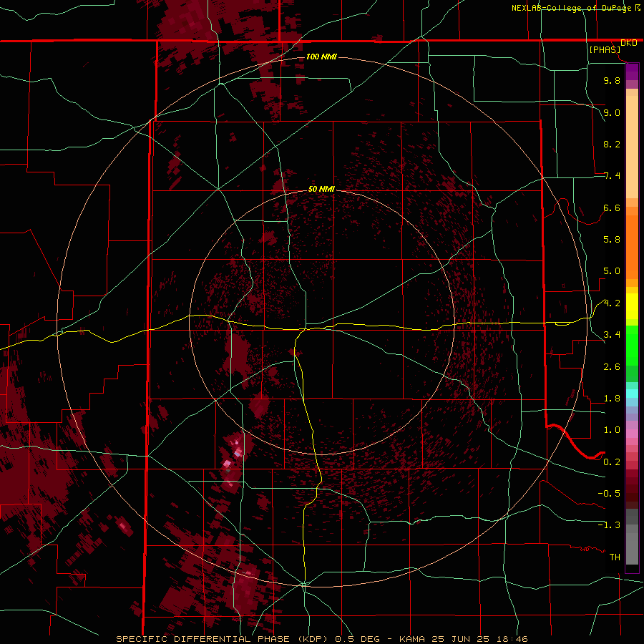Click the 100 NMI range ring label
The width and height of the screenshot is (644, 644).
(321, 57)
